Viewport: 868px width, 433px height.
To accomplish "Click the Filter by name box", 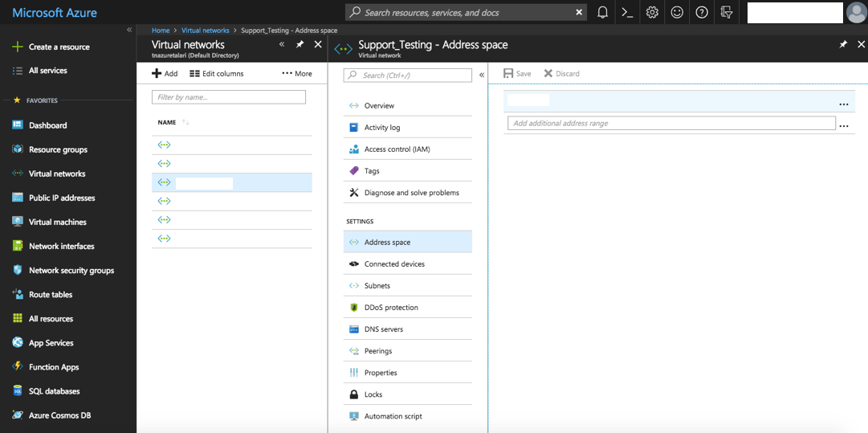I will coord(229,97).
